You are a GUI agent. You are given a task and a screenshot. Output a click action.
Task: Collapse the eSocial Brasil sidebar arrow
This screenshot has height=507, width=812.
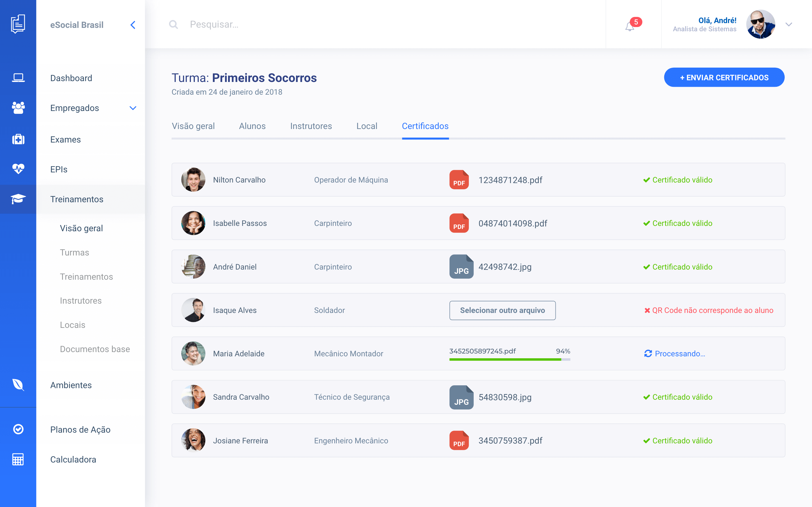(133, 25)
